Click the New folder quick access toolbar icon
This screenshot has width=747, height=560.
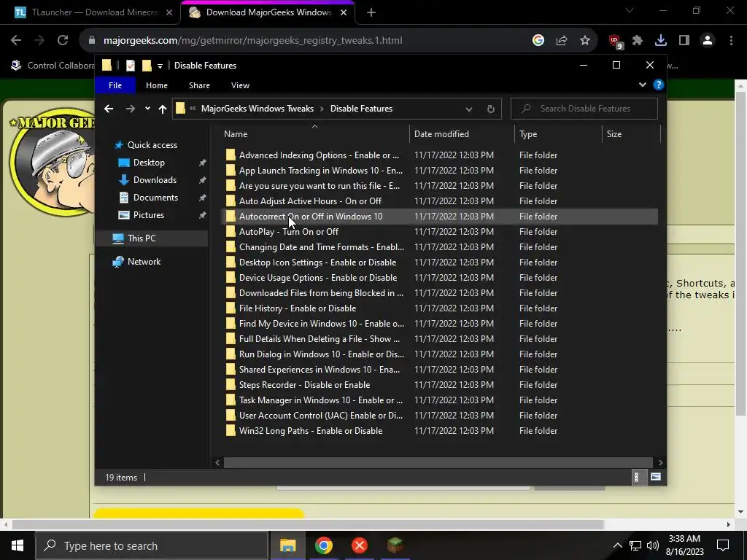tap(147, 66)
